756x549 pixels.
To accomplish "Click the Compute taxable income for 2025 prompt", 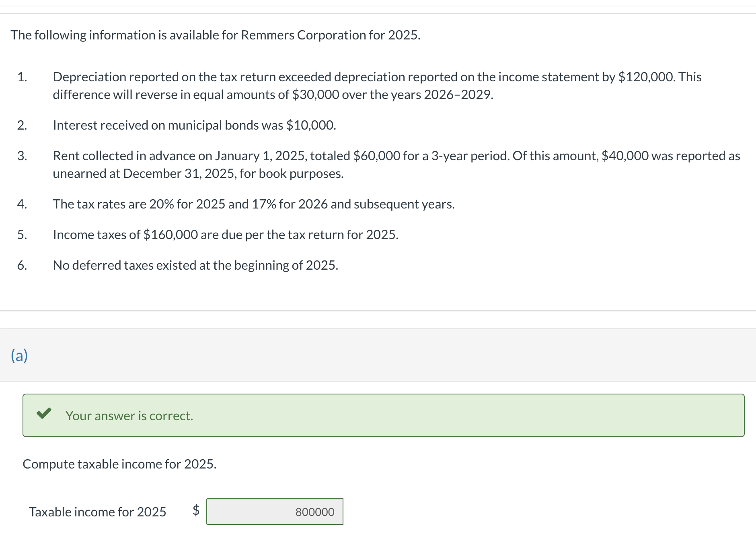I will pyautogui.click(x=119, y=464).
